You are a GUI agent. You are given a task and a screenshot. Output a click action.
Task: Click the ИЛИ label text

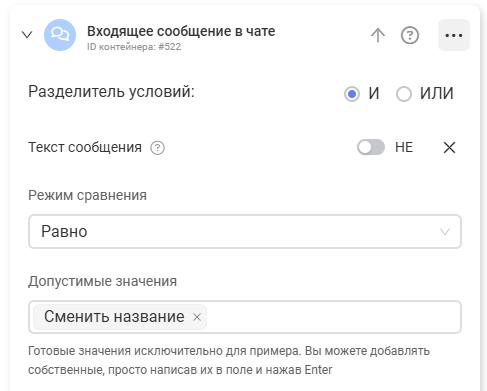[437, 93]
